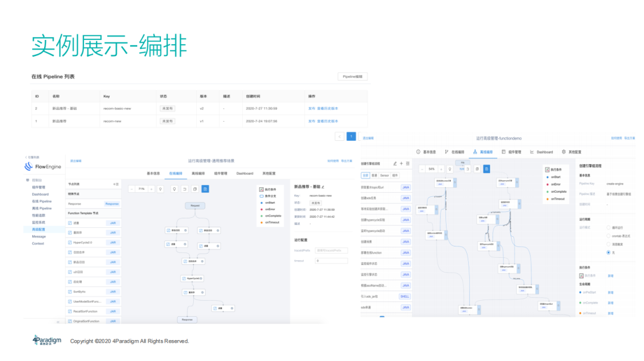Click copy icon in 54% canvas toolbar

click(x=477, y=169)
